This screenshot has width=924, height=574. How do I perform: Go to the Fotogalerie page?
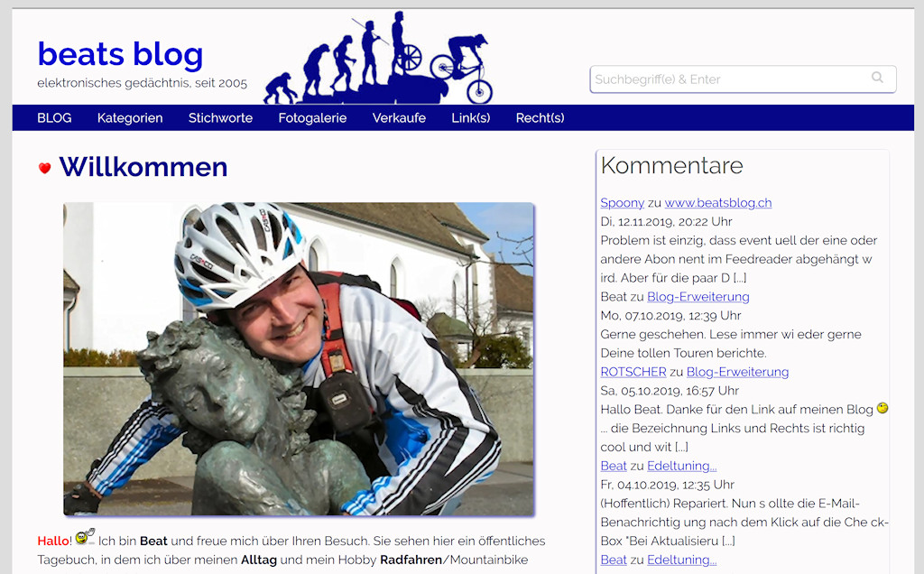(x=312, y=118)
